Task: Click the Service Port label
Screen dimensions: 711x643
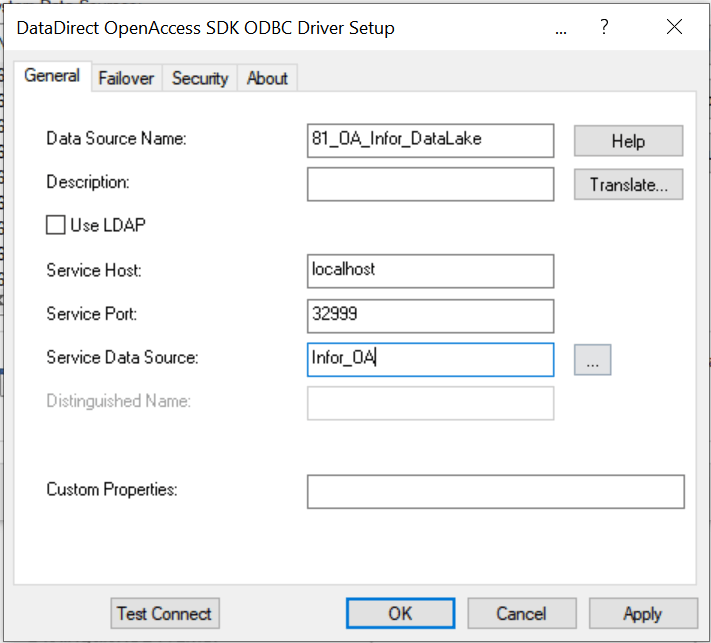Action: pyautogui.click(x=92, y=314)
